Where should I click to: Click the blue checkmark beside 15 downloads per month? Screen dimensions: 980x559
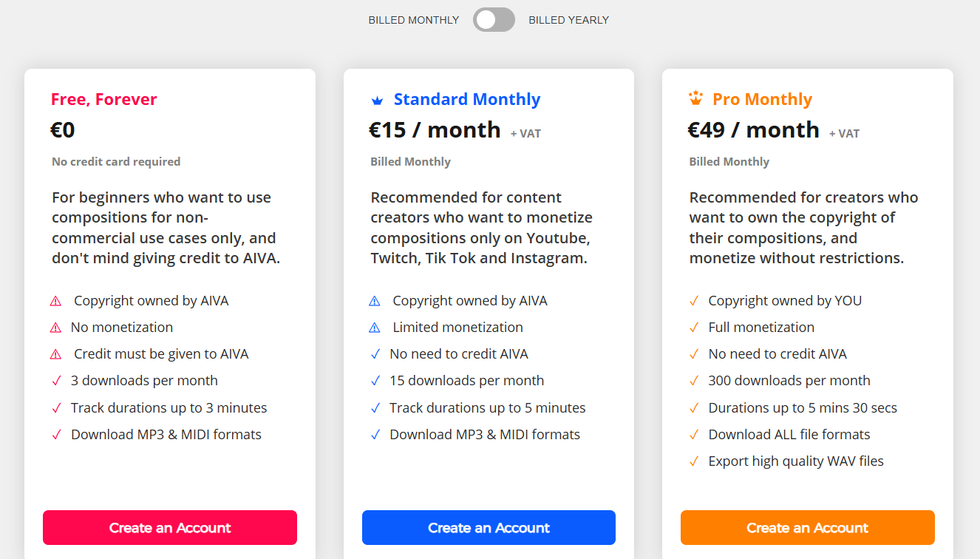tap(375, 381)
